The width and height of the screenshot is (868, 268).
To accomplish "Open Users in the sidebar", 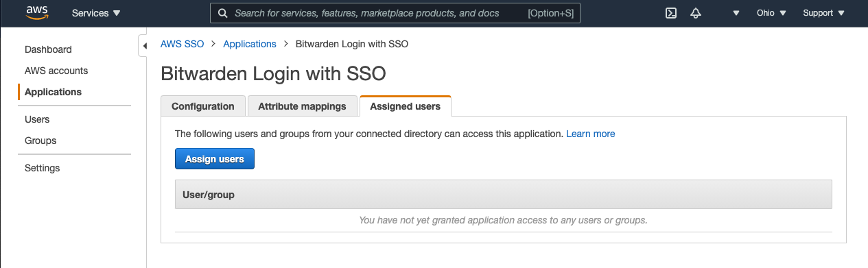I will click(x=37, y=119).
